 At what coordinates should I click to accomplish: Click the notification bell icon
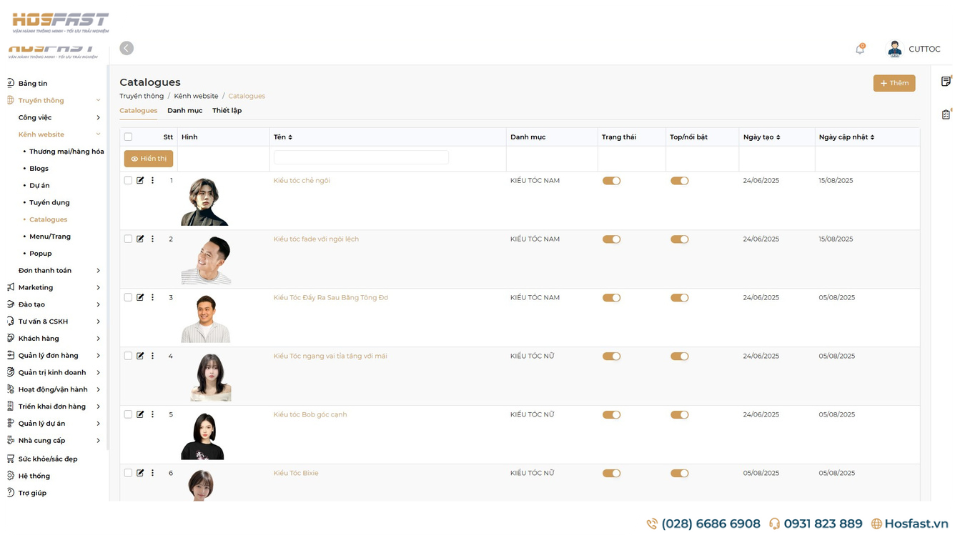(860, 49)
